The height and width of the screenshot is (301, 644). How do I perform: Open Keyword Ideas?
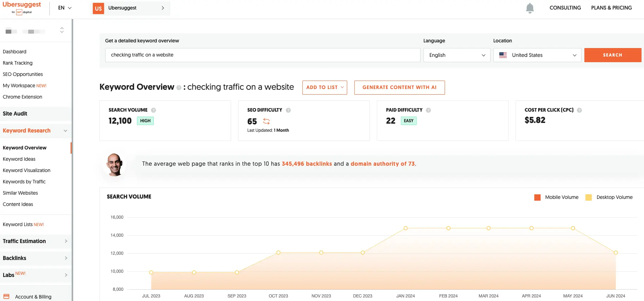pyautogui.click(x=19, y=159)
